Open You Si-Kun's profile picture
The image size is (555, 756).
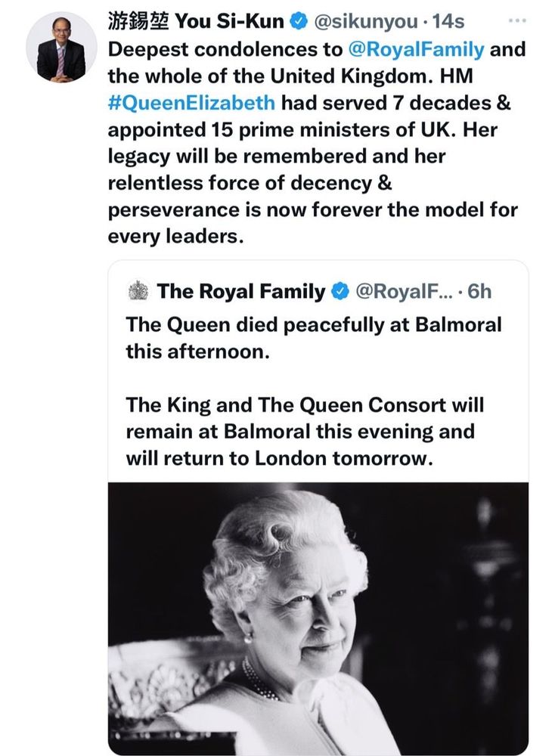61,47
